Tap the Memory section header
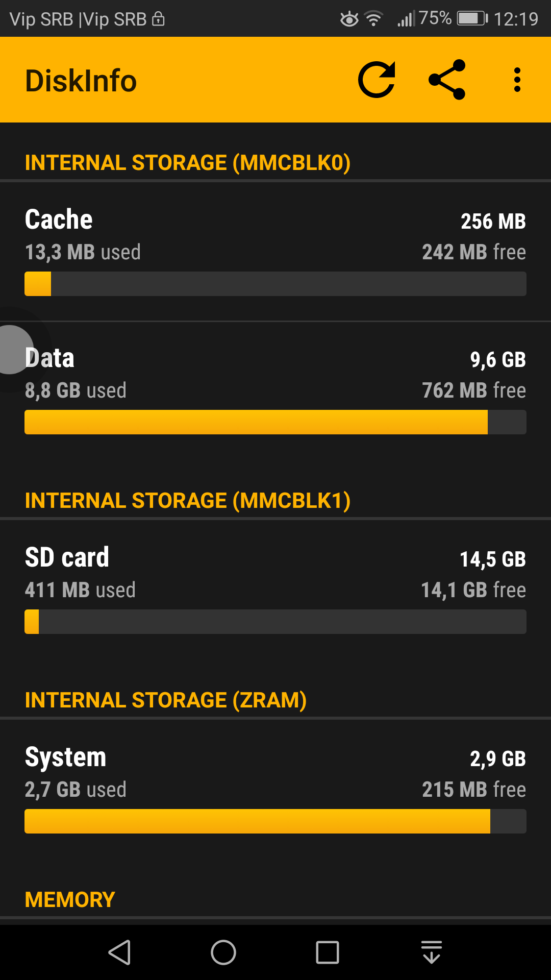This screenshot has width=551, height=980. (x=70, y=900)
